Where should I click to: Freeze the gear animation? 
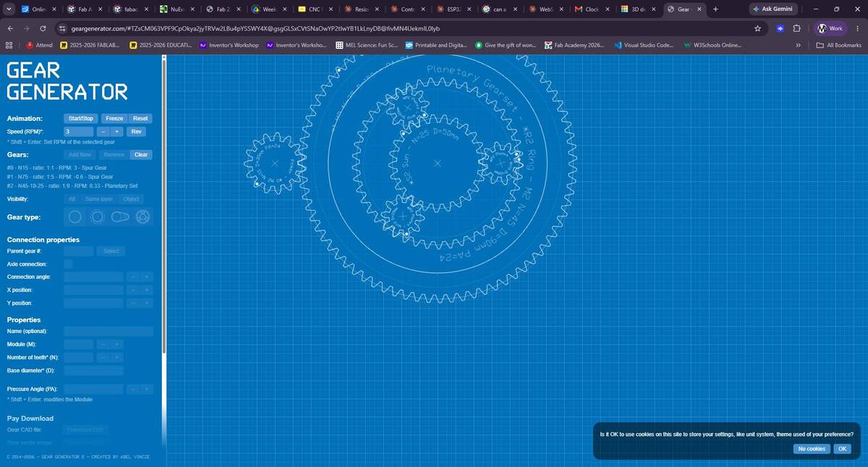[114, 118]
